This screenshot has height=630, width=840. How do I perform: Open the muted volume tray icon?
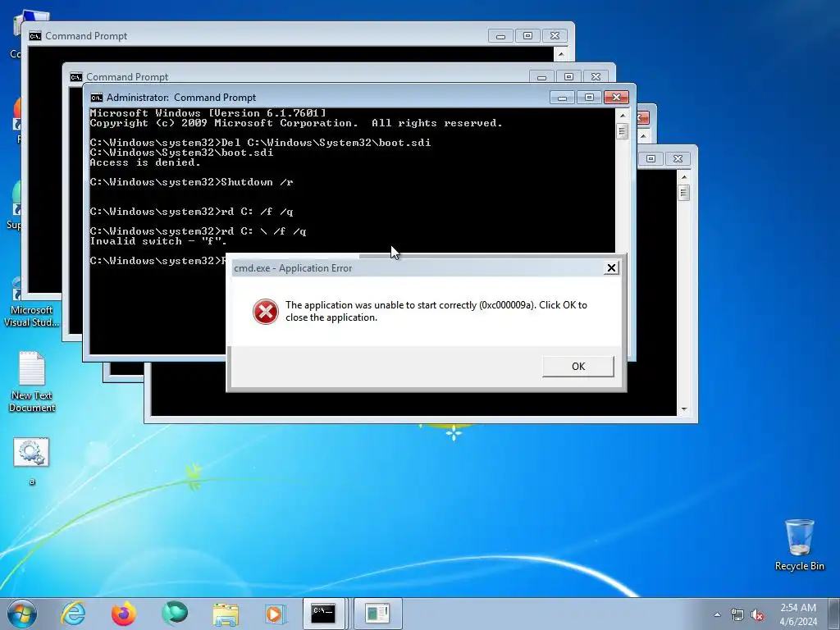(757, 614)
